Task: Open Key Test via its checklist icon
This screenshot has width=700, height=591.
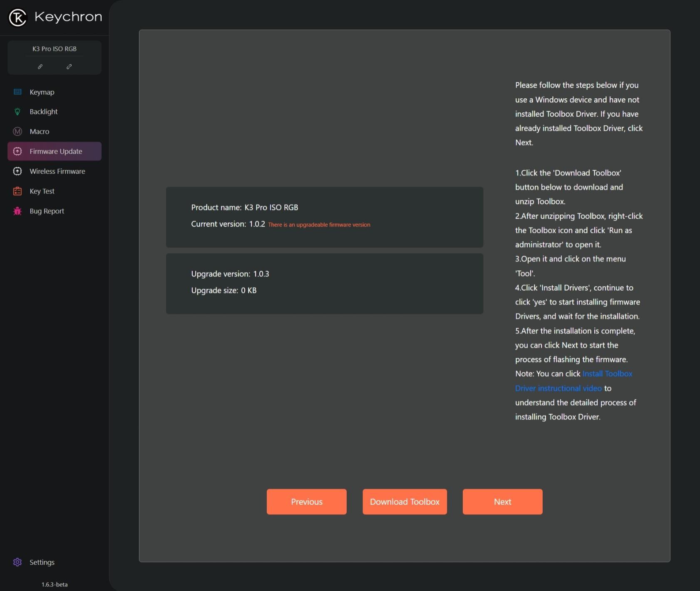Action: tap(17, 191)
